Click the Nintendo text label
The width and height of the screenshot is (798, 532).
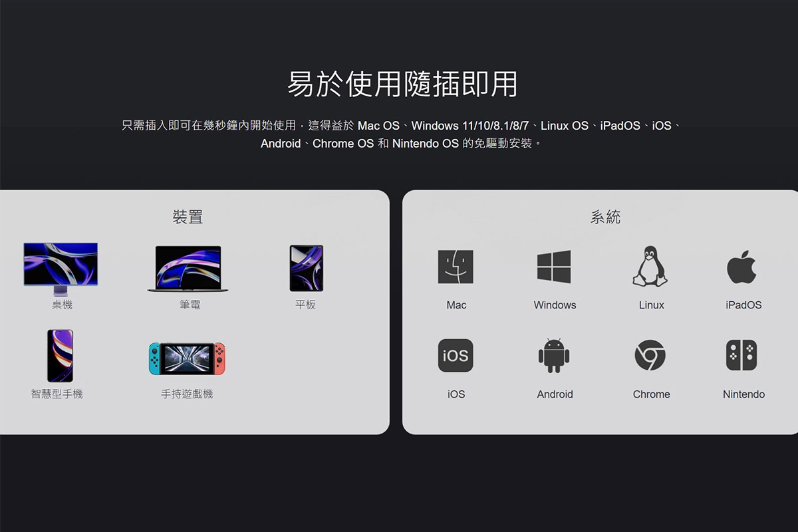[743, 394]
